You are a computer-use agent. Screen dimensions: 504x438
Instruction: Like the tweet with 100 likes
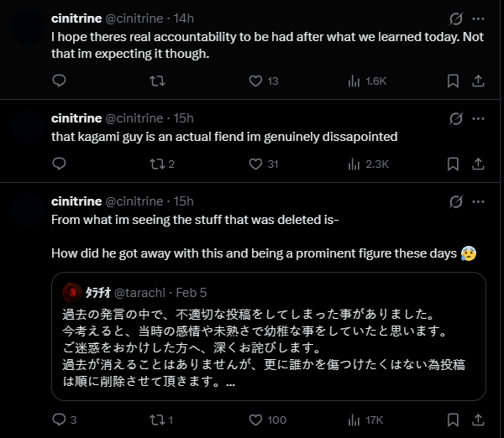tap(268, 420)
